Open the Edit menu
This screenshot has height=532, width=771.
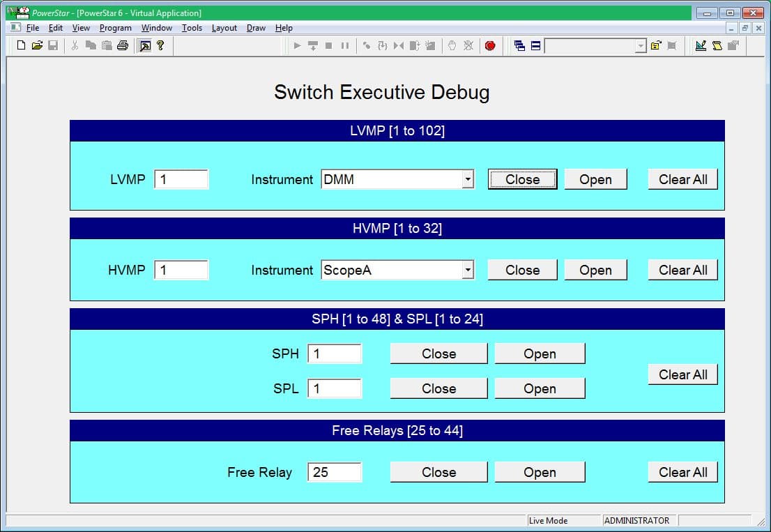(x=56, y=27)
